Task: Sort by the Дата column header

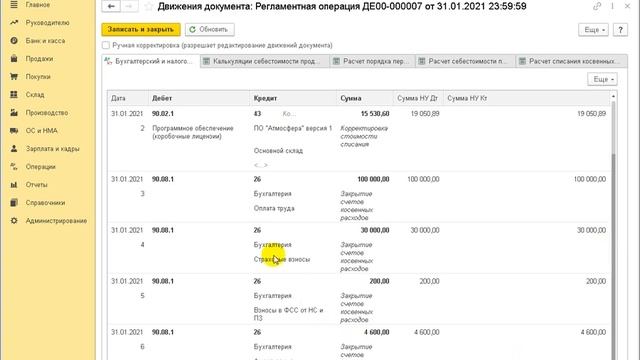Action: click(128, 98)
